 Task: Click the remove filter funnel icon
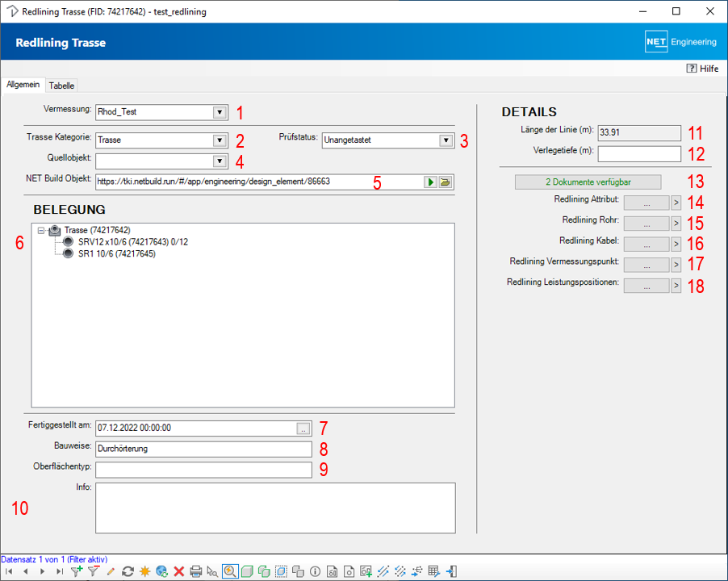click(94, 571)
